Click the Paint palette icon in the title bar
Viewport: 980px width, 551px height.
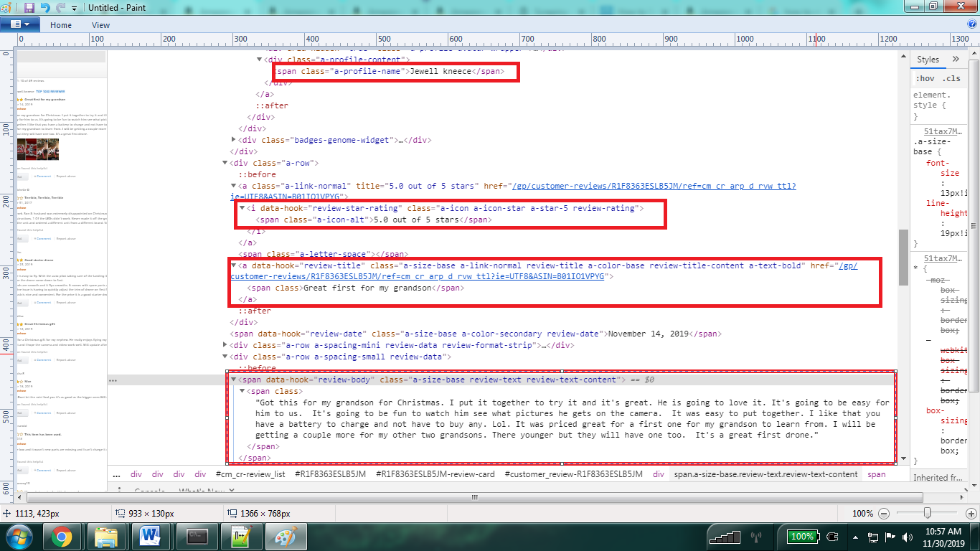pos(9,8)
